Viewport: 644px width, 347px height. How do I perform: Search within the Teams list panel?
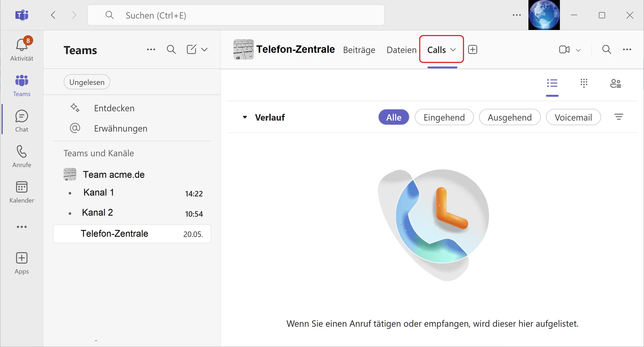[171, 50]
